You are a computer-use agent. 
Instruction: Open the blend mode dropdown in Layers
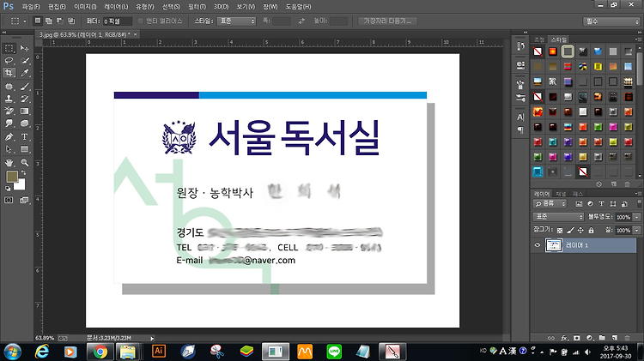click(559, 217)
